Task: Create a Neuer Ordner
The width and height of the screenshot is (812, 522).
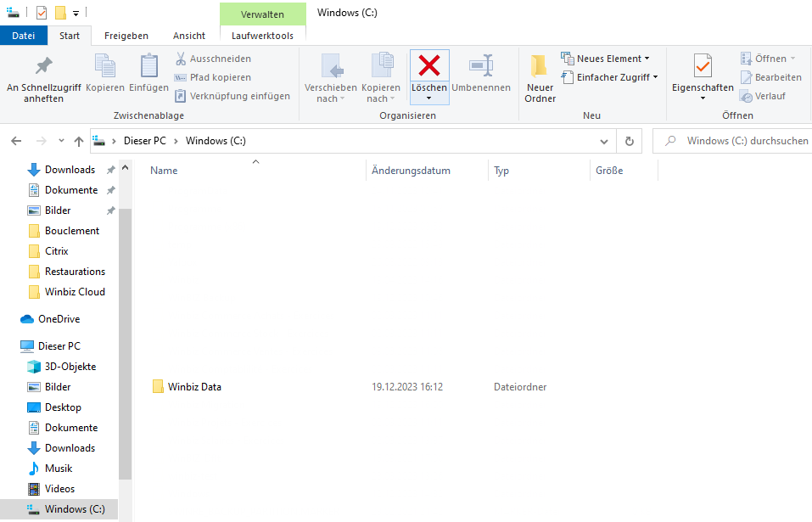Action: [x=540, y=79]
